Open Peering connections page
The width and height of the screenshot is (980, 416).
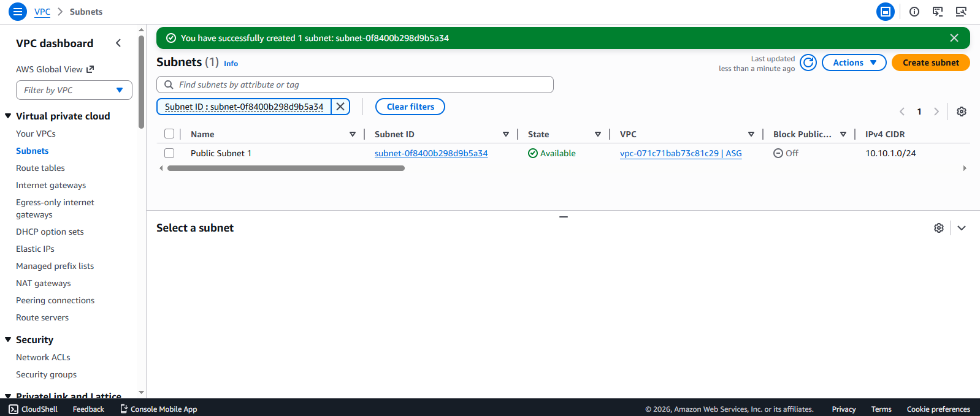click(x=55, y=300)
